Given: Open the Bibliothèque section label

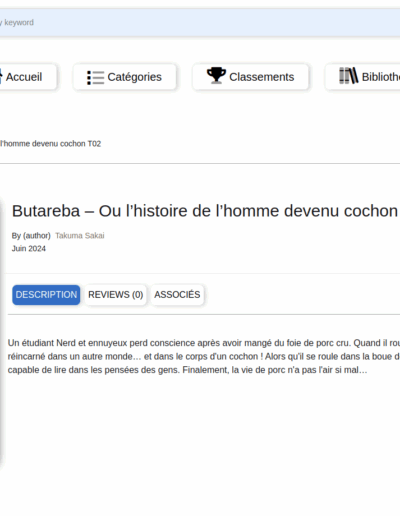Looking at the screenshot, I should [381, 77].
